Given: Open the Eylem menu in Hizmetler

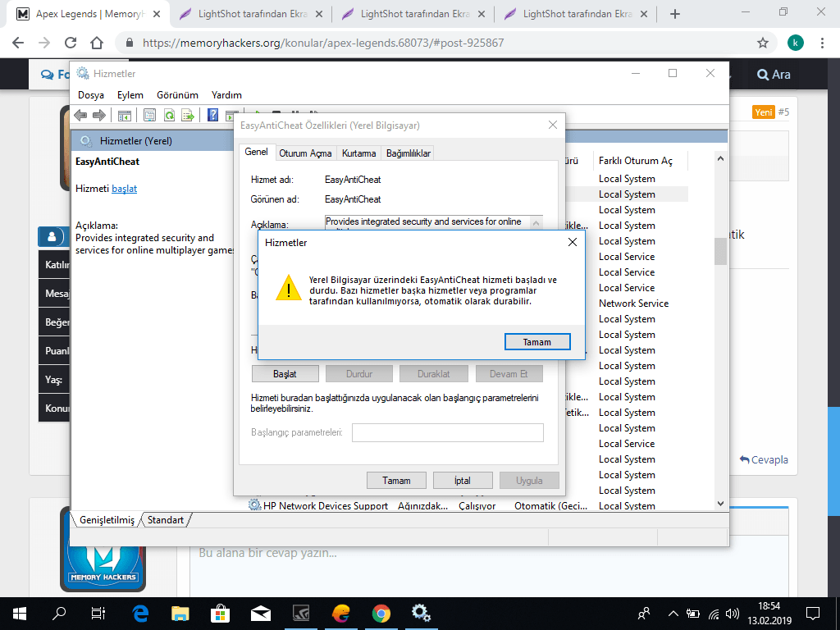Looking at the screenshot, I should [x=130, y=95].
